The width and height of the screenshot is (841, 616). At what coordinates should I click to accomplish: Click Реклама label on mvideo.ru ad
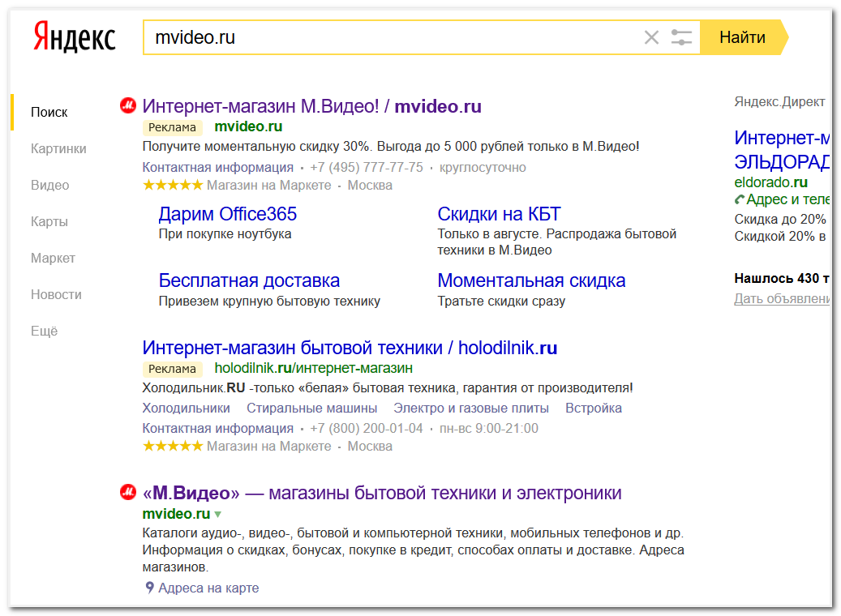[172, 127]
